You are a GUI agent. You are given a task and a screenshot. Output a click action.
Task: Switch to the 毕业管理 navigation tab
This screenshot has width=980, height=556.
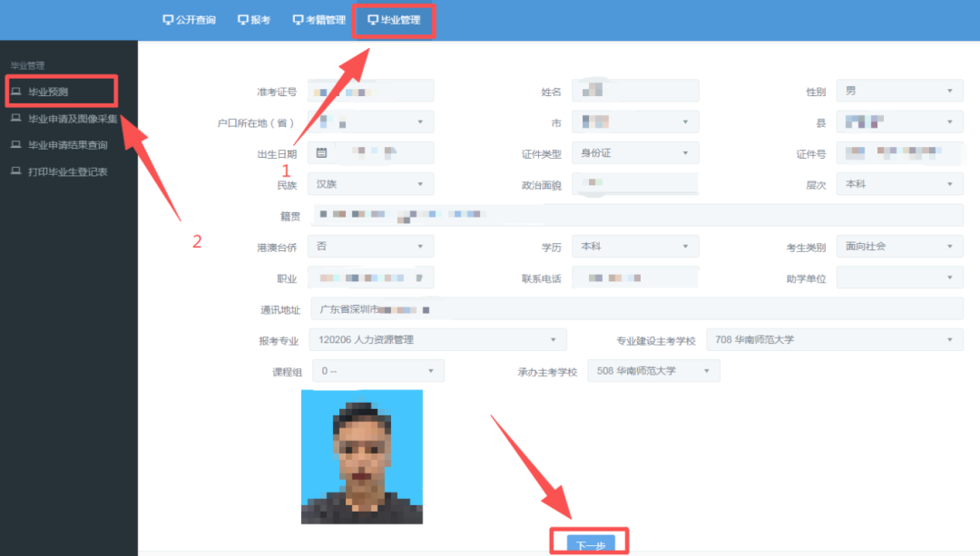394,18
